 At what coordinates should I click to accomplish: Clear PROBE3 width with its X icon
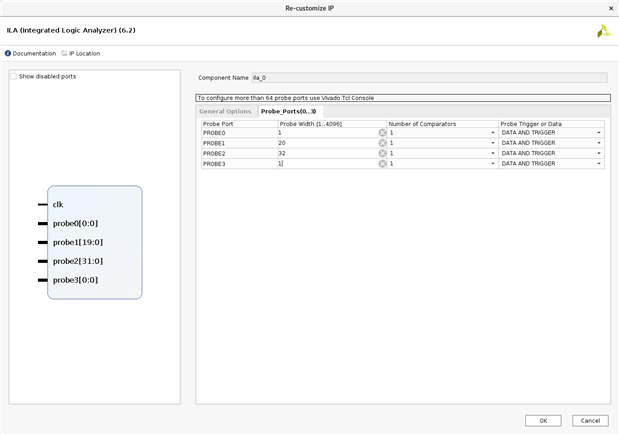pos(382,163)
